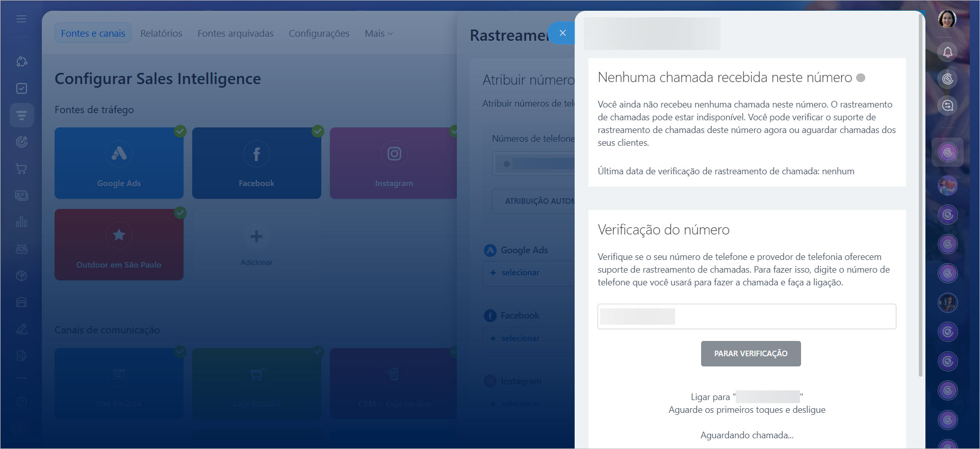This screenshot has height=449, width=980.
Task: Click the Facebook traffic source tile
Action: pyautogui.click(x=256, y=163)
